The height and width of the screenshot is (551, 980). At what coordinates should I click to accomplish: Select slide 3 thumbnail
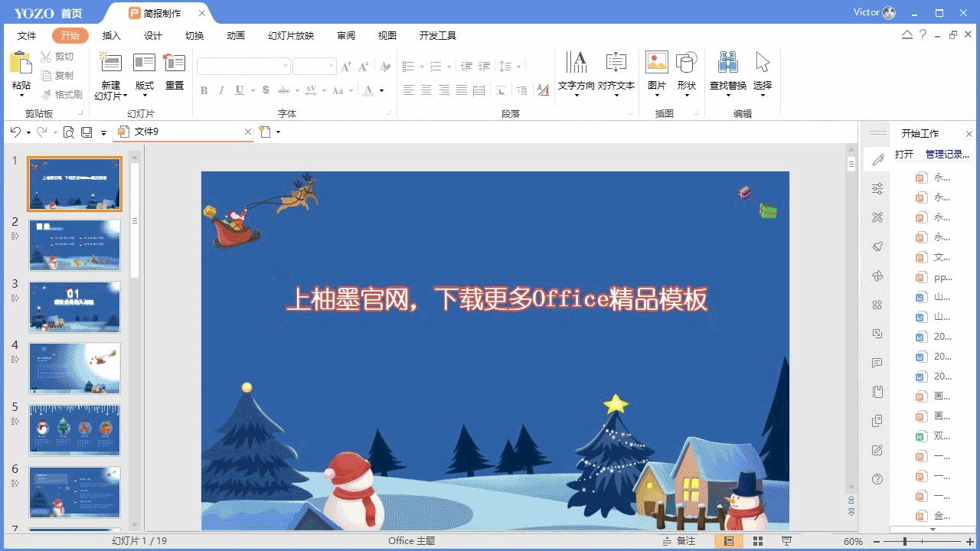75,307
